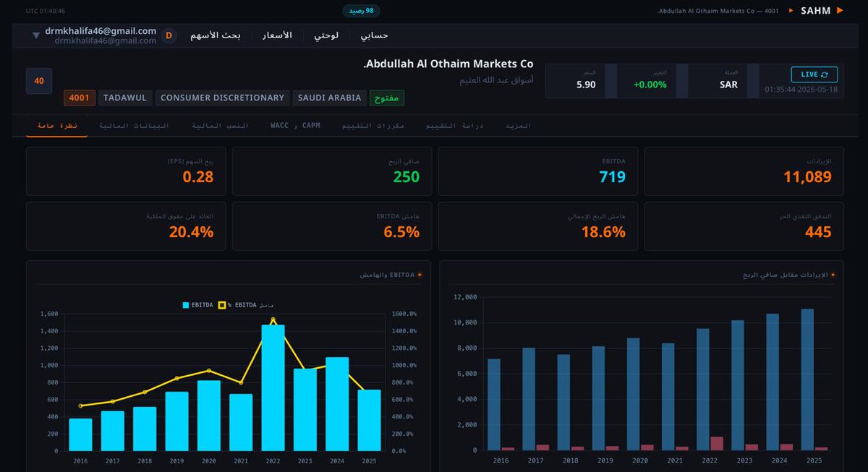868x472 pixels.
Task: Click the 2019 revenue bar
Action: 598,398
